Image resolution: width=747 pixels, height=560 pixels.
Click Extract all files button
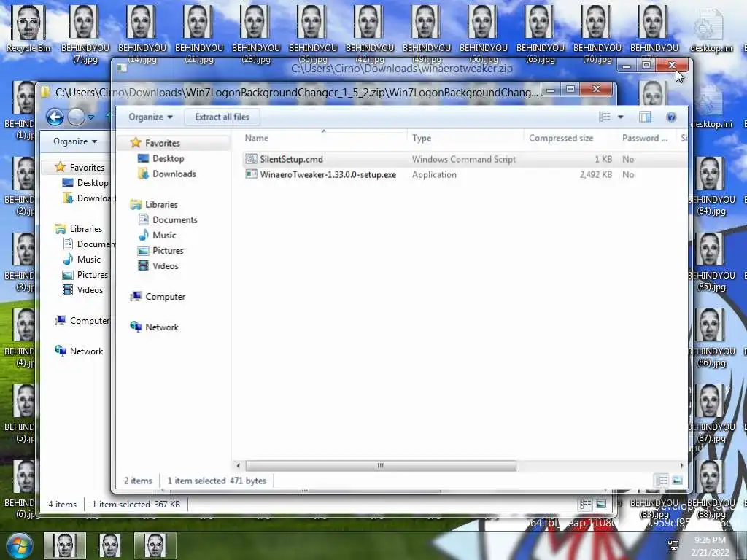[x=222, y=117]
